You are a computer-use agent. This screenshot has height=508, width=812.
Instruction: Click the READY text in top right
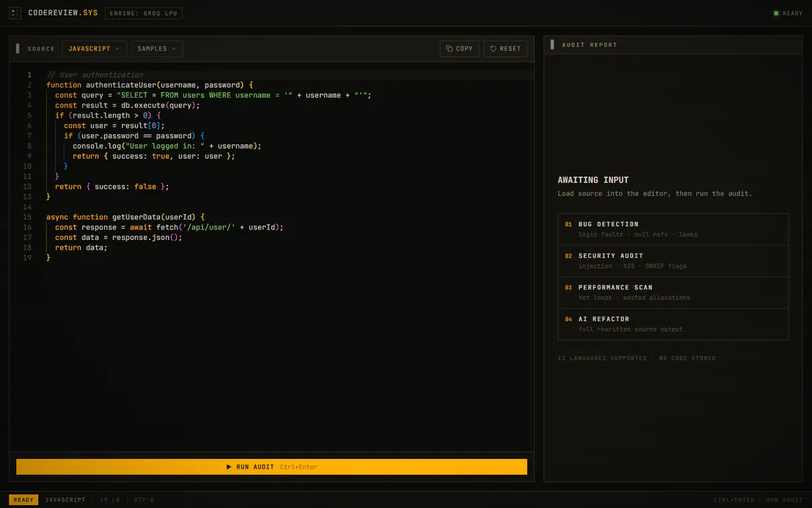point(792,14)
